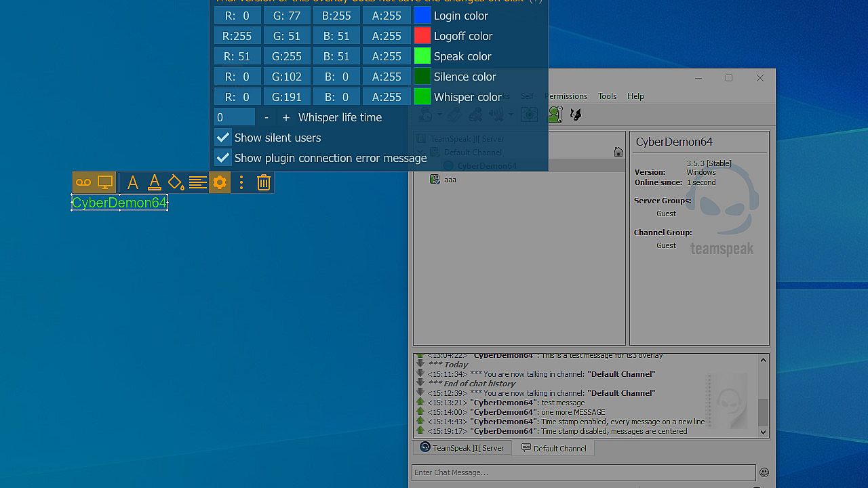Click the monitor icon in overlay toolbar
This screenshot has height=488, width=868.
(105, 182)
